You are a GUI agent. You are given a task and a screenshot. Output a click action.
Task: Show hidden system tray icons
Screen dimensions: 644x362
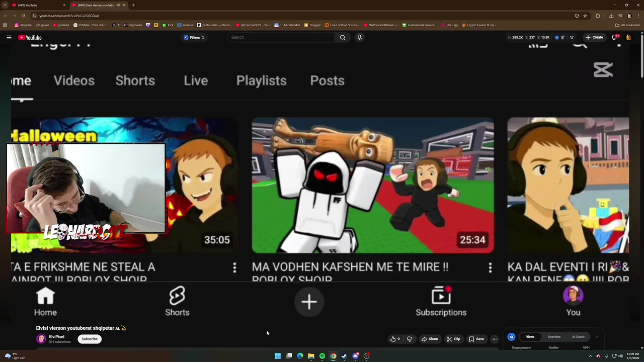coord(590,356)
